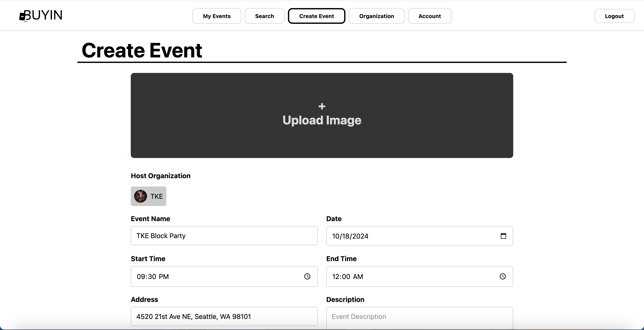Click the Start Time clock icon

[307, 276]
